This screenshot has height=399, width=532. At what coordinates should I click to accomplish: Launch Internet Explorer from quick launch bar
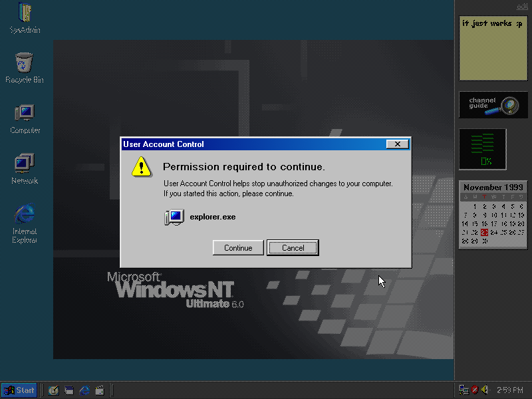(84, 390)
